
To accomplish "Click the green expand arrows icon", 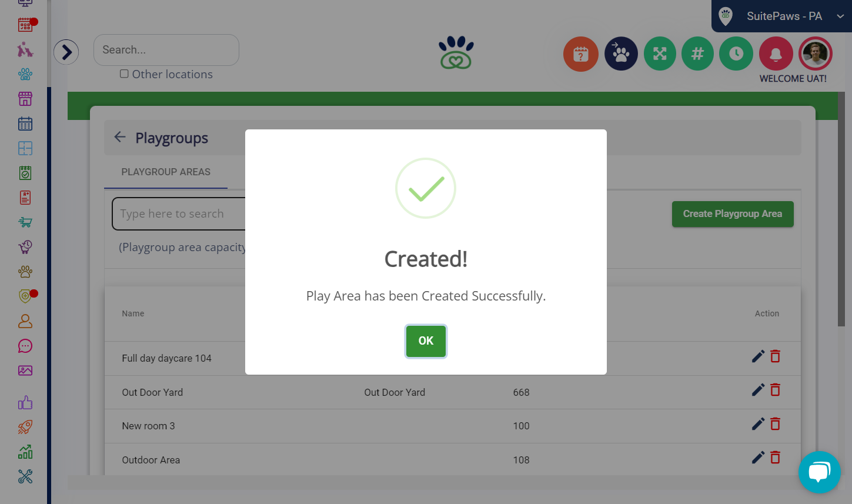I will [x=660, y=54].
